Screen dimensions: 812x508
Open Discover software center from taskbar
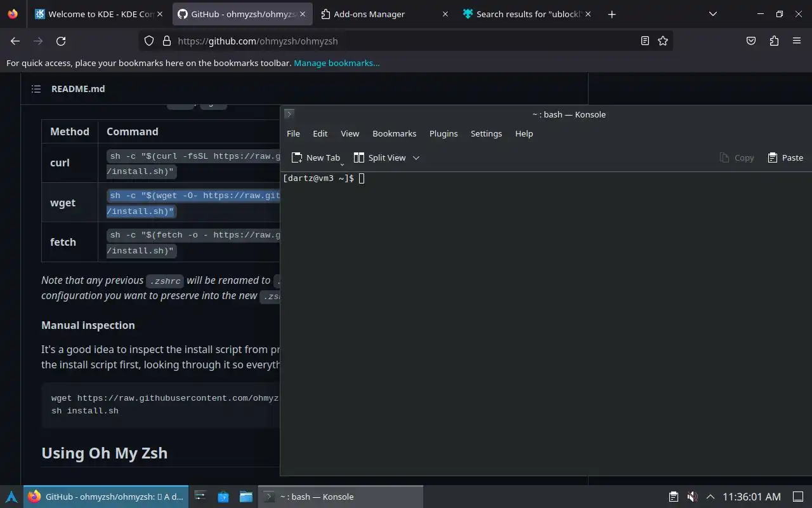point(223,497)
